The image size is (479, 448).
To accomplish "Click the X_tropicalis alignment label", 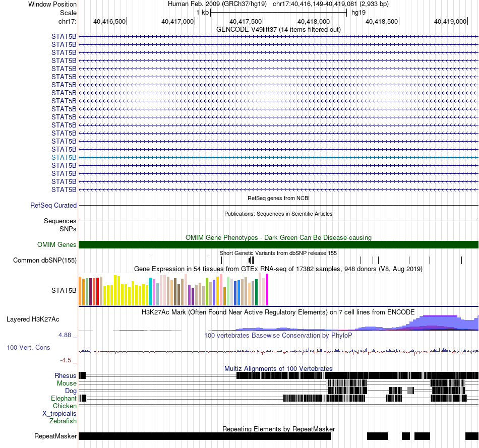I will coord(59,414).
